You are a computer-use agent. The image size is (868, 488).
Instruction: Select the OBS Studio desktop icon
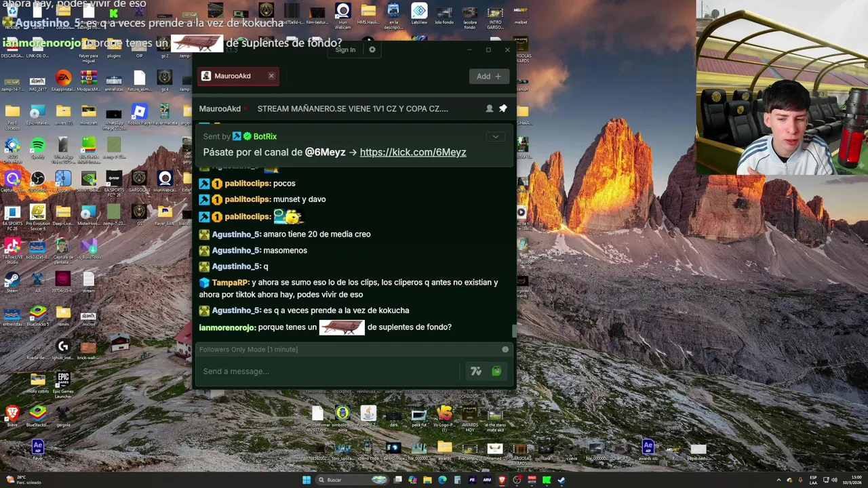pyautogui.click(x=37, y=182)
